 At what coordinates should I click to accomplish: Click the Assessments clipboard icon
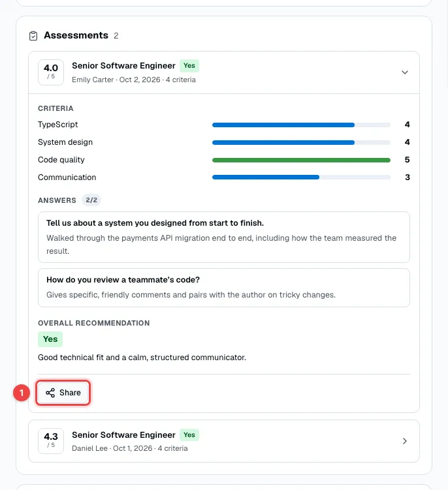pyautogui.click(x=33, y=36)
